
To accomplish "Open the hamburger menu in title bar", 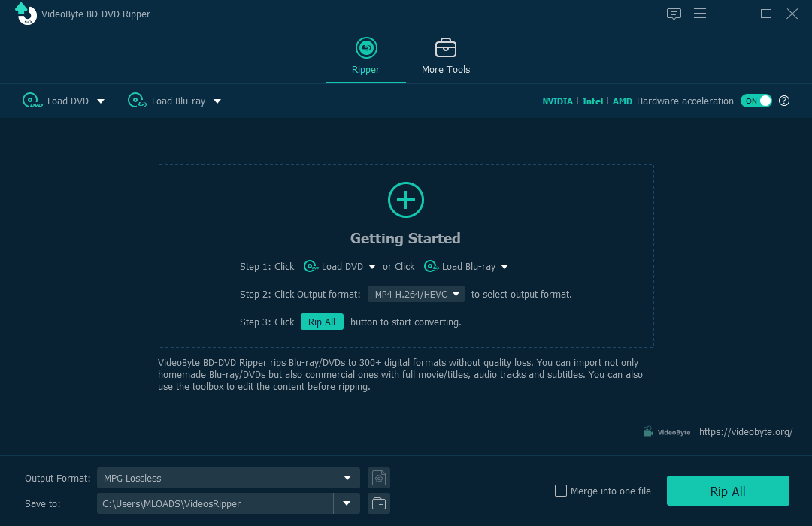I will 700,14.
